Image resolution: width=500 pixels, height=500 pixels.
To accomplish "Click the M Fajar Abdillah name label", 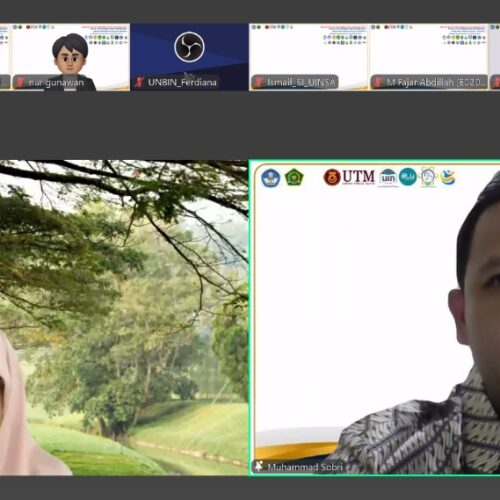I will click(x=435, y=82).
